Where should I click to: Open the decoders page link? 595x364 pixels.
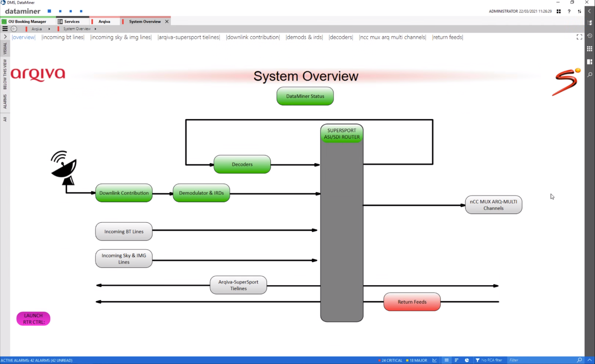pyautogui.click(x=341, y=37)
